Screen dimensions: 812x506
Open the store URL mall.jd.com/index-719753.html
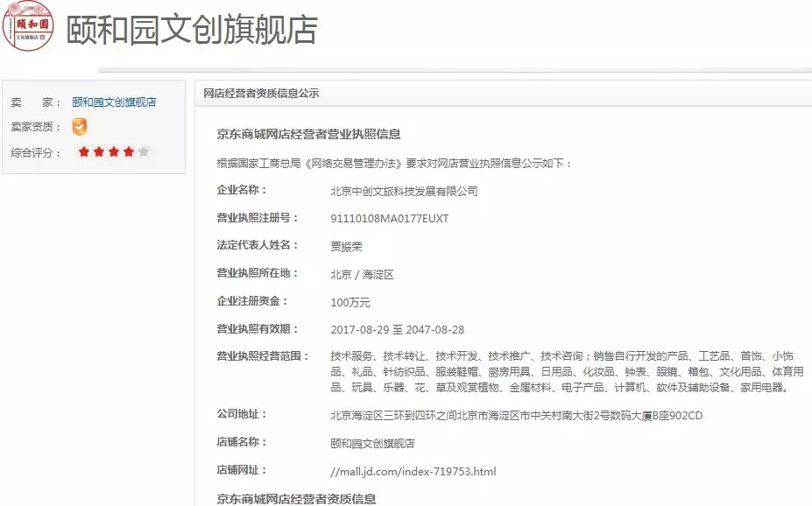[x=413, y=471]
